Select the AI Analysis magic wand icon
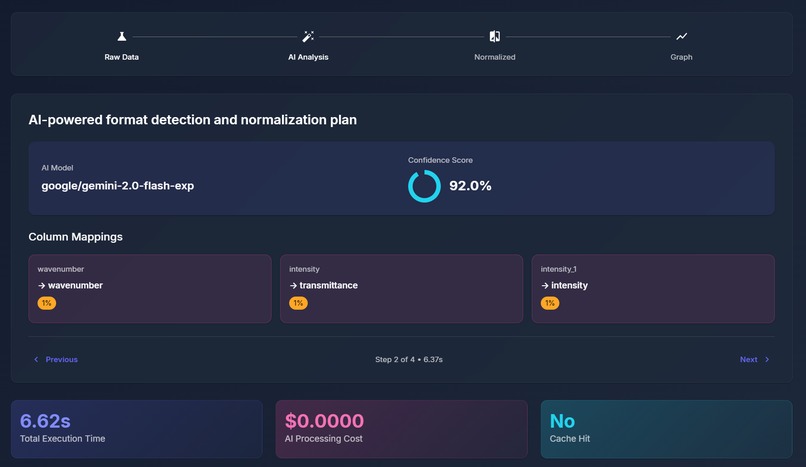This screenshot has width=806, height=467. 308,36
